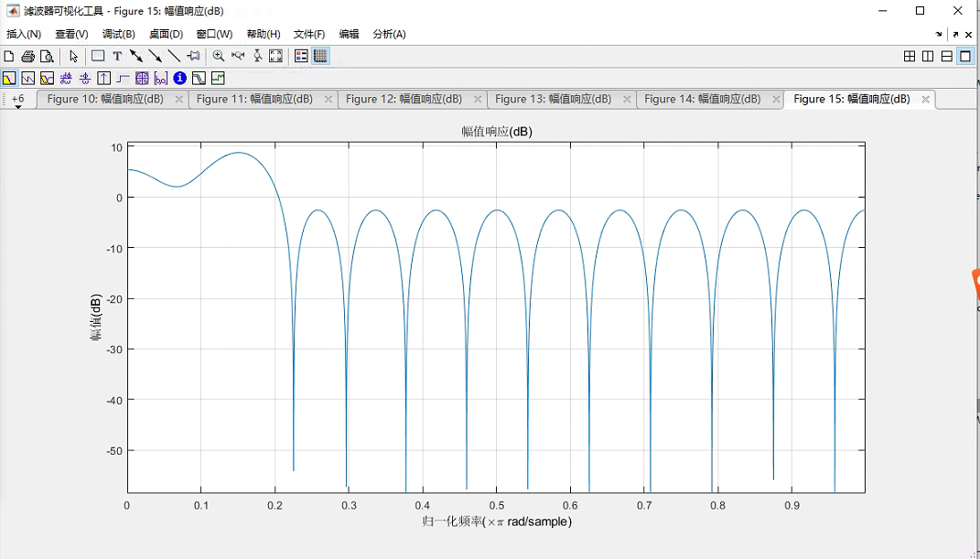Pick the Insert Double Arrow tool
980x559 pixels.
136,56
